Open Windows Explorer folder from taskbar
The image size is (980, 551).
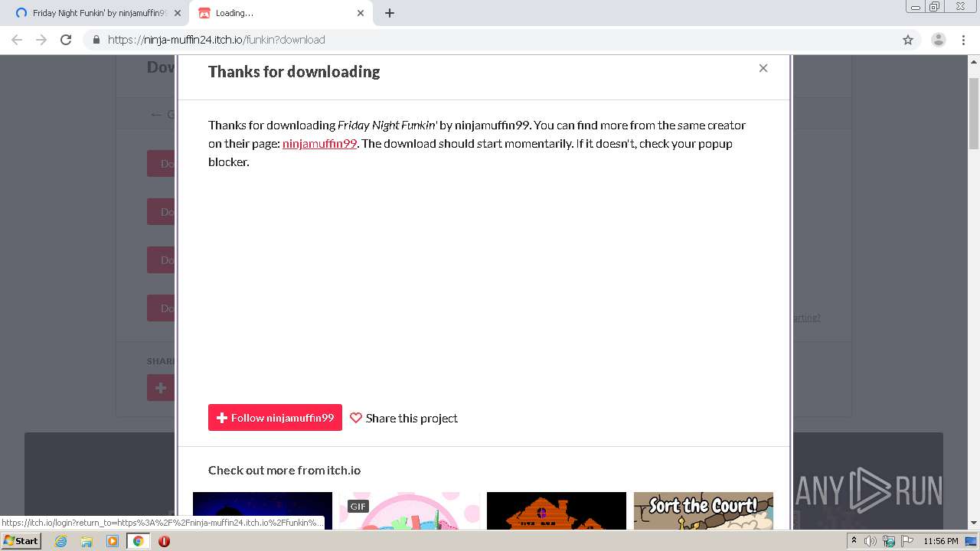[87, 541]
